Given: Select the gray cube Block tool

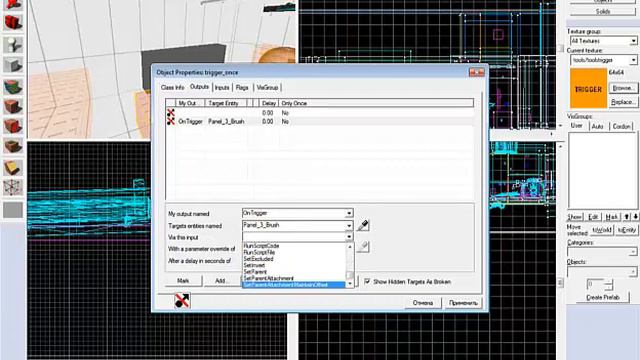Looking at the screenshot, I should (x=13, y=64).
